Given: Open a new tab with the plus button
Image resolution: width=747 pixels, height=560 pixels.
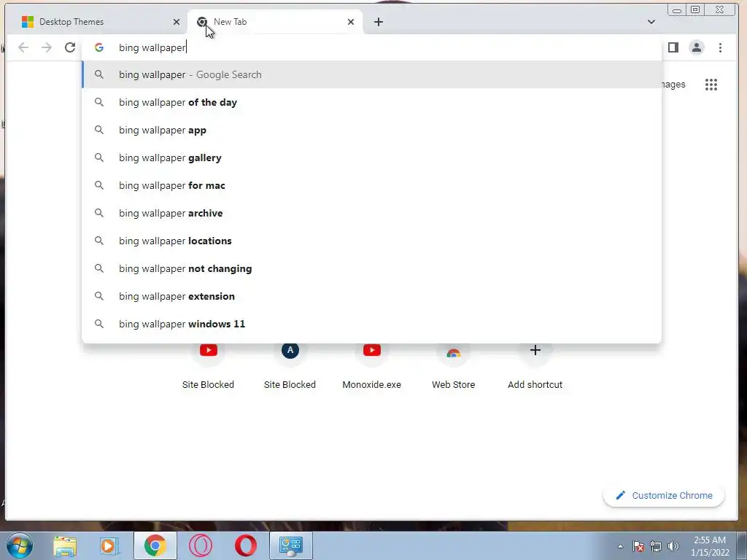Looking at the screenshot, I should [x=379, y=22].
